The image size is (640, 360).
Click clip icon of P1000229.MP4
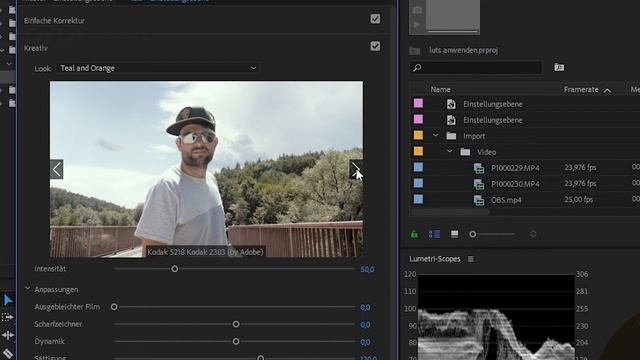point(479,168)
